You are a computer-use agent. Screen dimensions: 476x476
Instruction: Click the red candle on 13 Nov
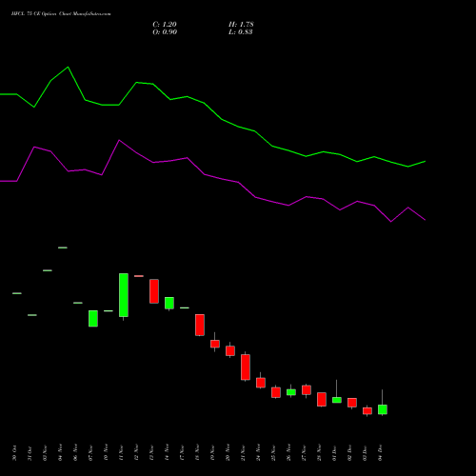click(x=154, y=291)
